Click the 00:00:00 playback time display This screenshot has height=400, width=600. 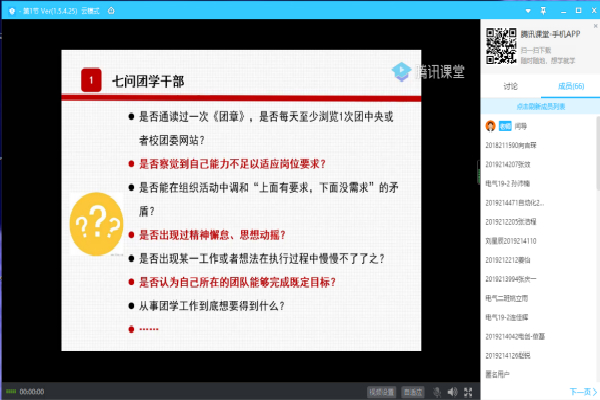31,391
